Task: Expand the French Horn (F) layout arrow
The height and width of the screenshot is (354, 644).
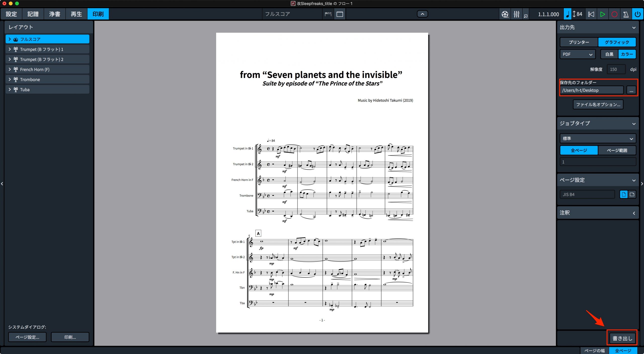Action: [10, 69]
